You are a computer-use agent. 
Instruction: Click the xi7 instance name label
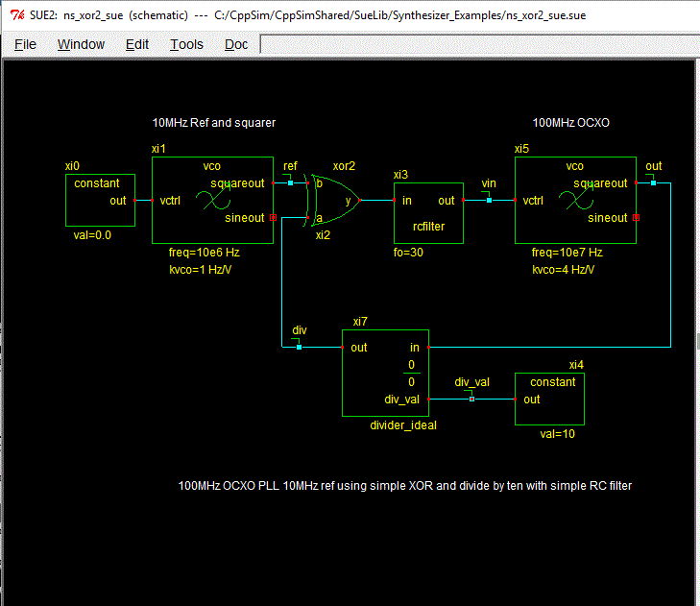coord(360,322)
